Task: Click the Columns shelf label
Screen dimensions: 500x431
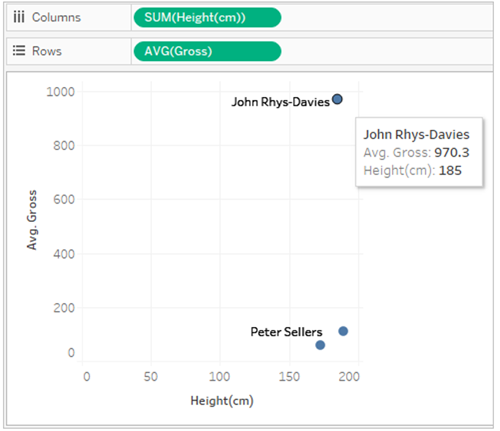Action: click(56, 17)
